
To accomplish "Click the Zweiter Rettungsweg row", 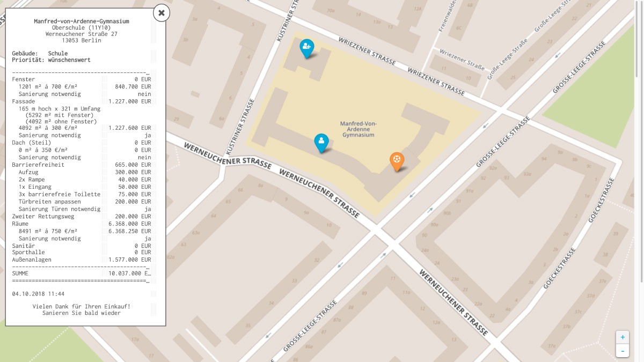I will pos(82,217).
